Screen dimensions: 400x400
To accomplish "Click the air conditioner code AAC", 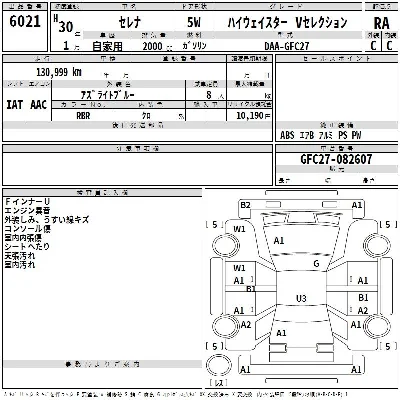I will pyautogui.click(x=38, y=105).
